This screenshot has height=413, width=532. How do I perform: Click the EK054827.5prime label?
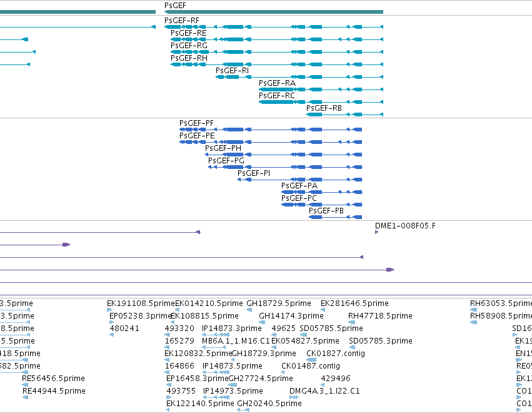[x=305, y=341]
